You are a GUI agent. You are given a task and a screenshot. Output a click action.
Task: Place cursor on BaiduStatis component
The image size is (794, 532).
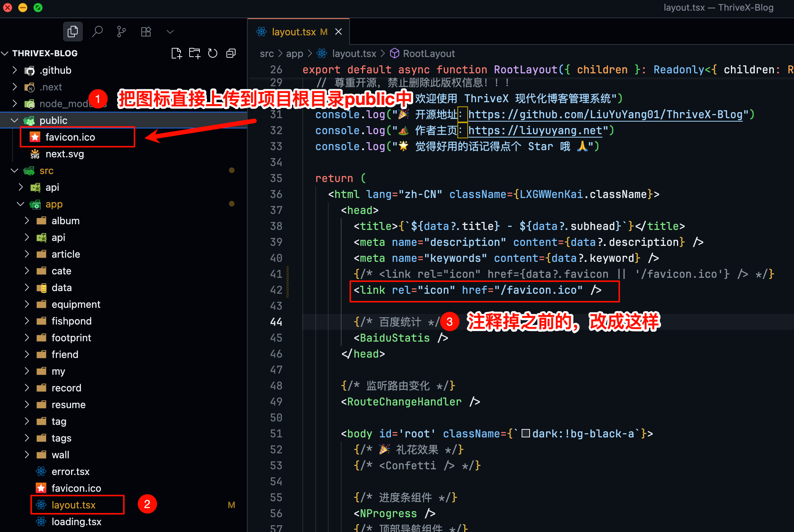395,338
